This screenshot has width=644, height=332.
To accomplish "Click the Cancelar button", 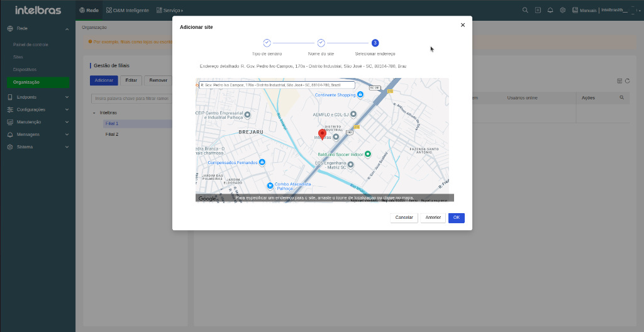I will click(x=404, y=218).
